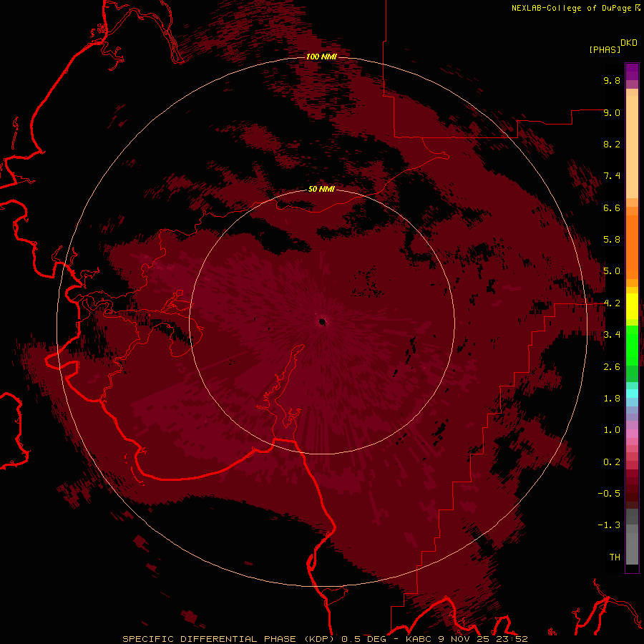
Task: Click the purple band at top of color bar
Action: click(632, 72)
